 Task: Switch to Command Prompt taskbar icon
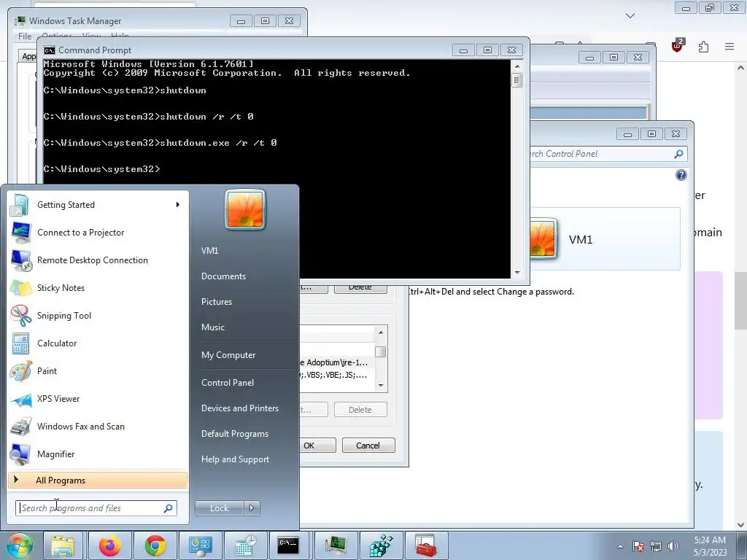pyautogui.click(x=289, y=545)
